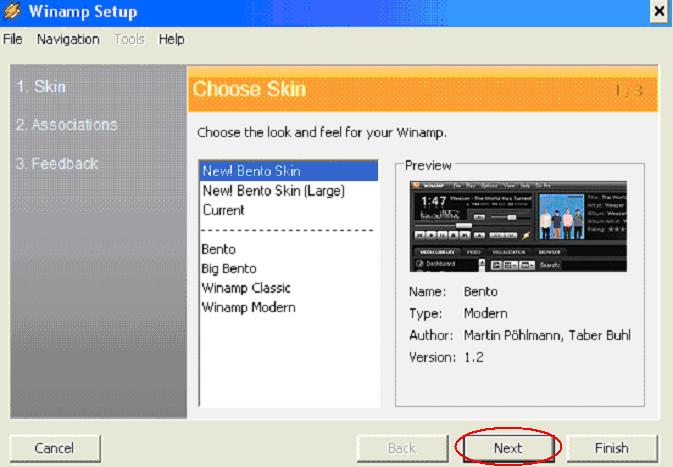Open the greyed Tools menu
The height and width of the screenshot is (467, 673).
click(x=129, y=39)
